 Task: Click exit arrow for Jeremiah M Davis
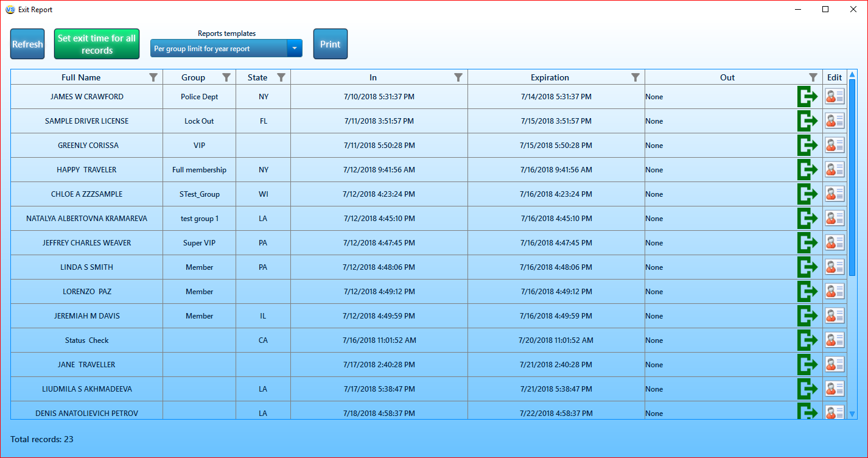[x=808, y=316]
